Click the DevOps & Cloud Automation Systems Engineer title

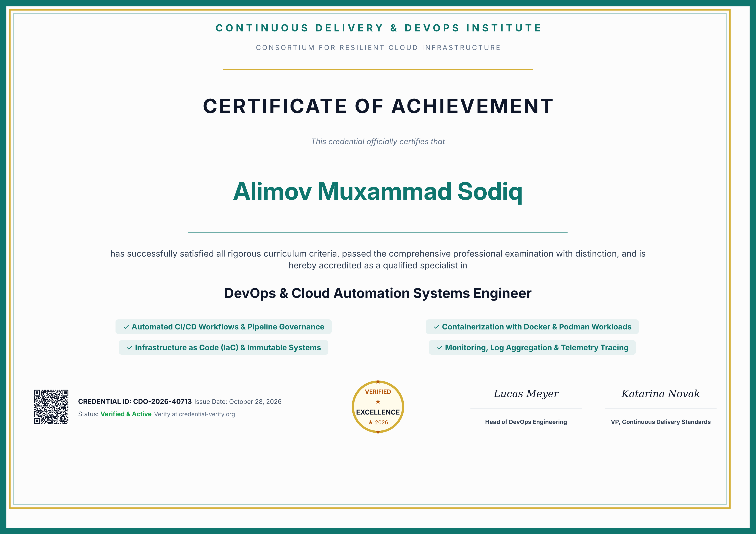tap(378, 293)
